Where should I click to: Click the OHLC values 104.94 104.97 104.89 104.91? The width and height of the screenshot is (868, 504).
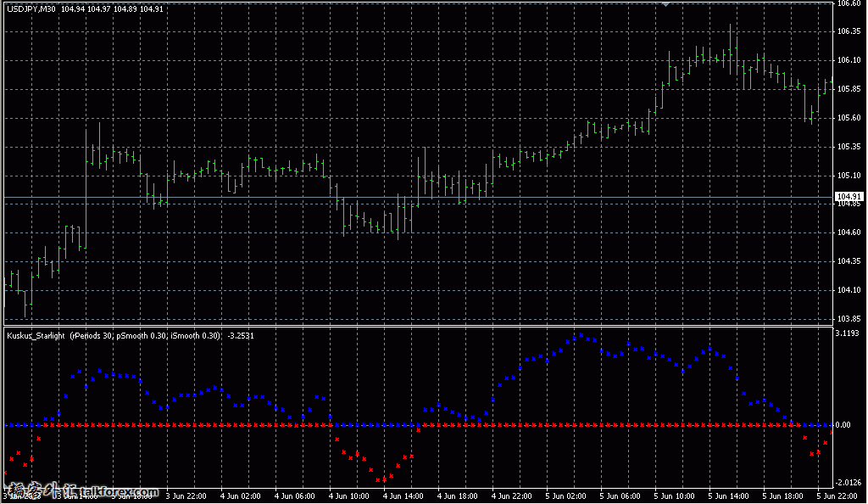[x=112, y=8]
